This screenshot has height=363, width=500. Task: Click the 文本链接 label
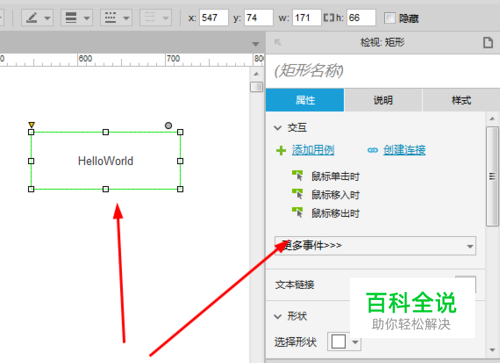[295, 285]
